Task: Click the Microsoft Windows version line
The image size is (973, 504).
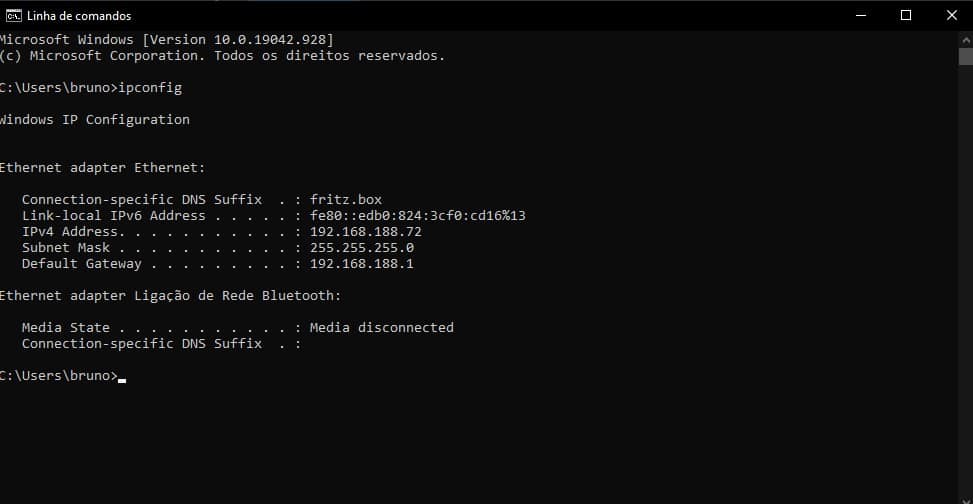Action: [x=166, y=39]
